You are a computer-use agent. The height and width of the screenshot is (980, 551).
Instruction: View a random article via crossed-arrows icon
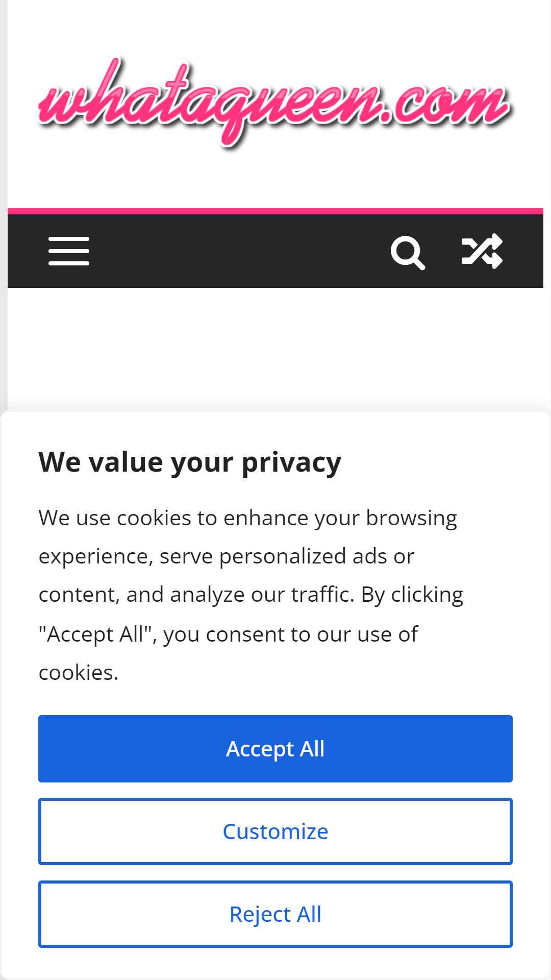click(x=482, y=251)
